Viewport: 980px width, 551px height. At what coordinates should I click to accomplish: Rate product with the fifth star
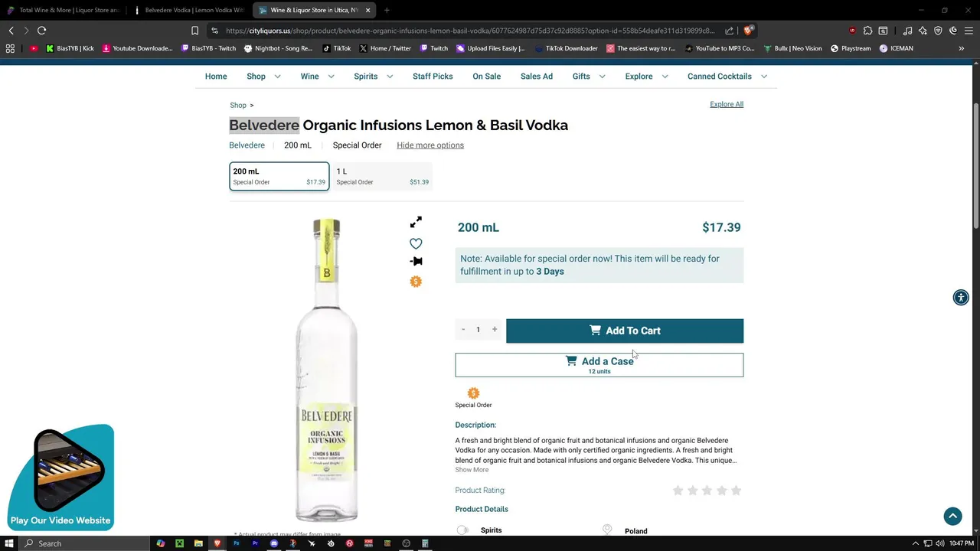[x=736, y=491]
